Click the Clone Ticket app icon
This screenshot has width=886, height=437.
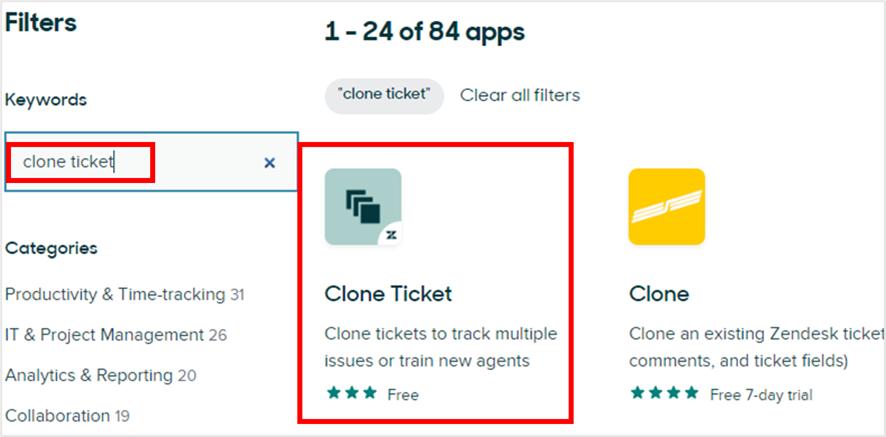tap(363, 206)
